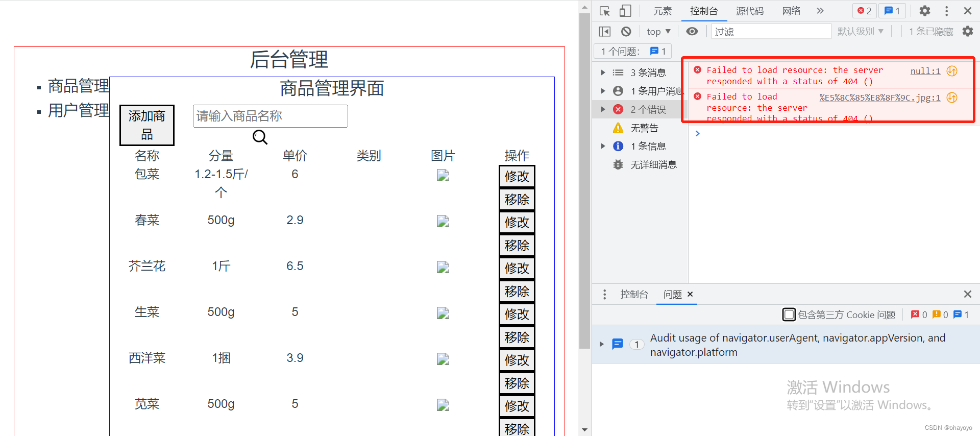This screenshot has height=436, width=980.
Task: Open the null:1 source link
Action: click(925, 71)
